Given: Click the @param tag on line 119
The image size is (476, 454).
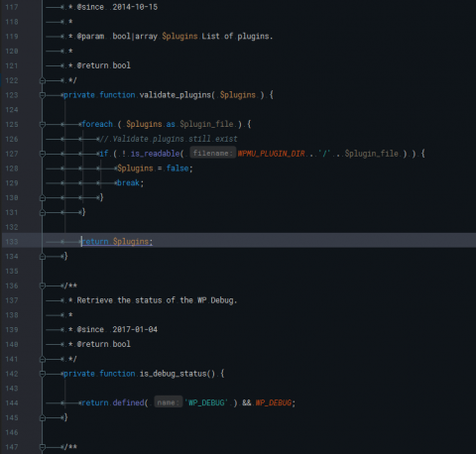Looking at the screenshot, I should point(90,37).
